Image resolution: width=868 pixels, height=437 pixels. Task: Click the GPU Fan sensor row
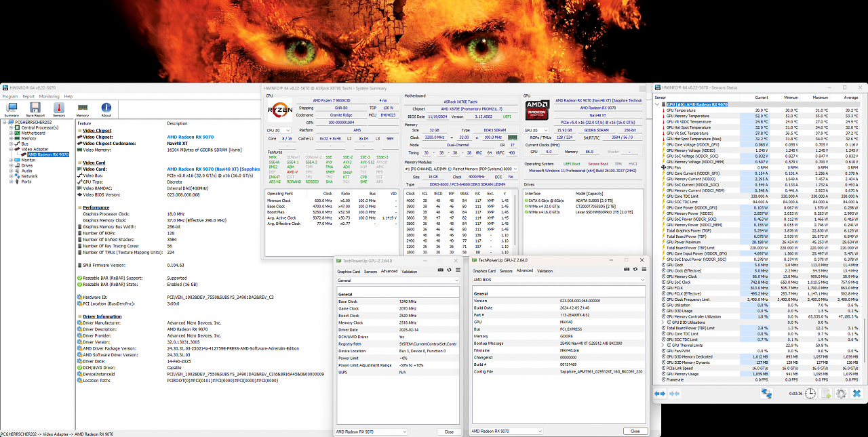(x=762, y=167)
